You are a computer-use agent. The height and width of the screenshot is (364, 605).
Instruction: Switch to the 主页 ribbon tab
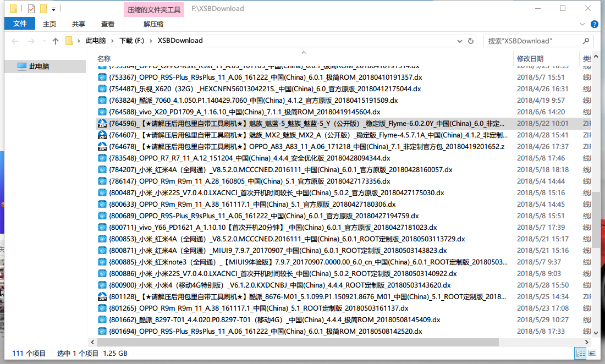coord(50,24)
